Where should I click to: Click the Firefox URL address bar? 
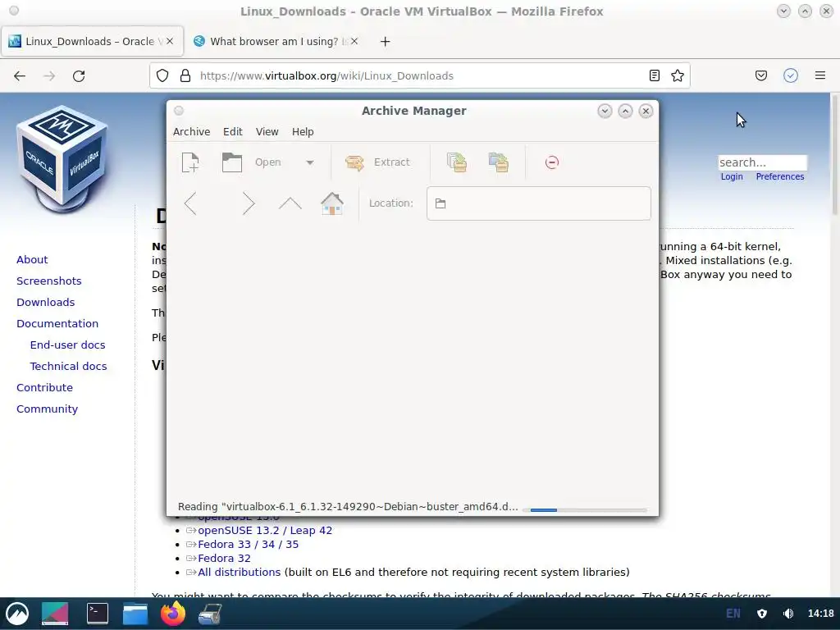pos(419,76)
